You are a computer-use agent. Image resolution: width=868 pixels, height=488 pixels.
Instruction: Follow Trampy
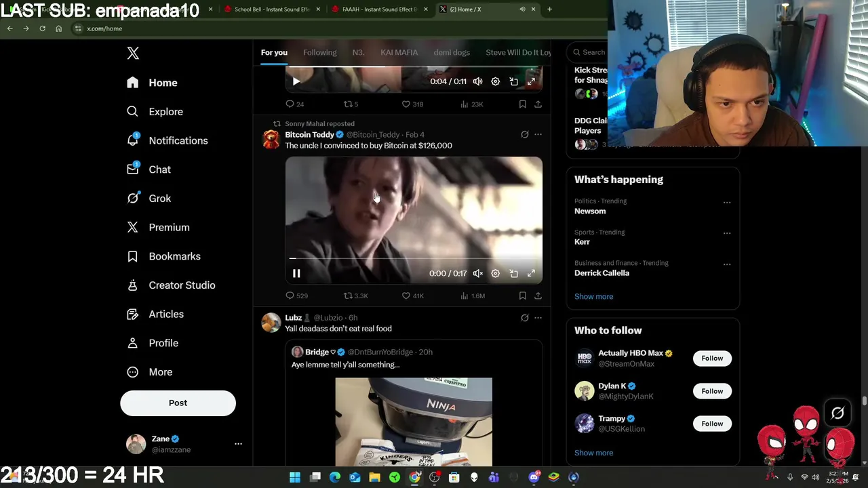coord(712,424)
